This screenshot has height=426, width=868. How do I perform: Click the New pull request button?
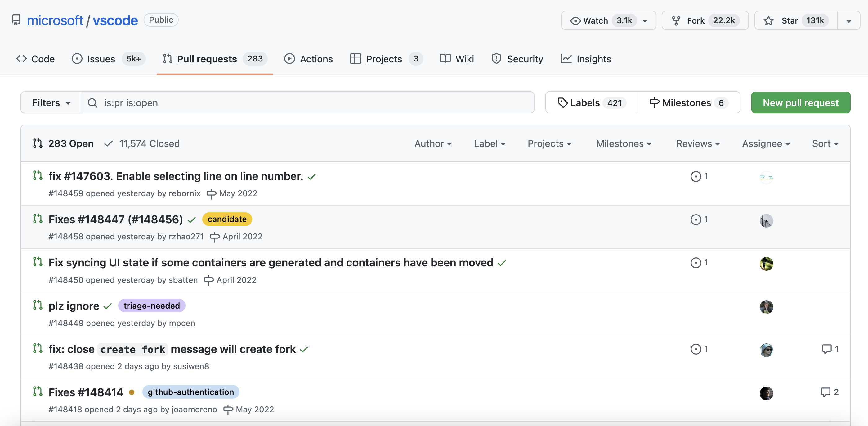(800, 102)
